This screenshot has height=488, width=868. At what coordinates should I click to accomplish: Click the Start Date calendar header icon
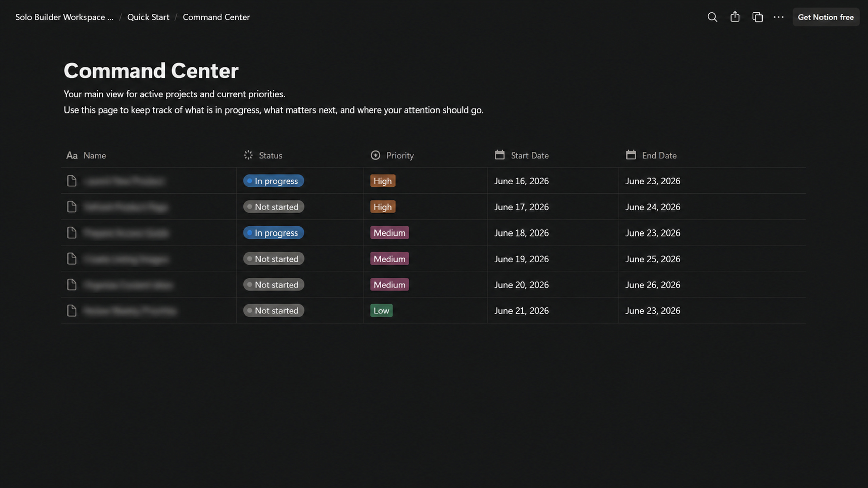tap(499, 155)
